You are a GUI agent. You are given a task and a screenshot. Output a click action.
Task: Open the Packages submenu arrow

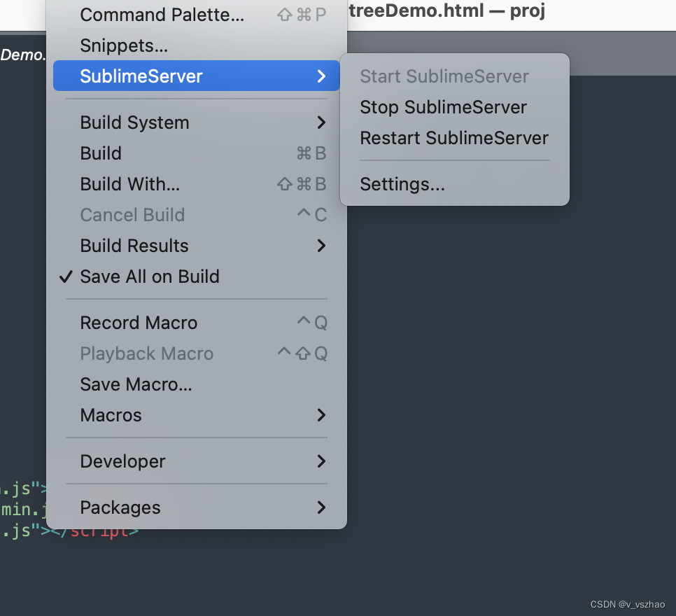click(x=321, y=507)
